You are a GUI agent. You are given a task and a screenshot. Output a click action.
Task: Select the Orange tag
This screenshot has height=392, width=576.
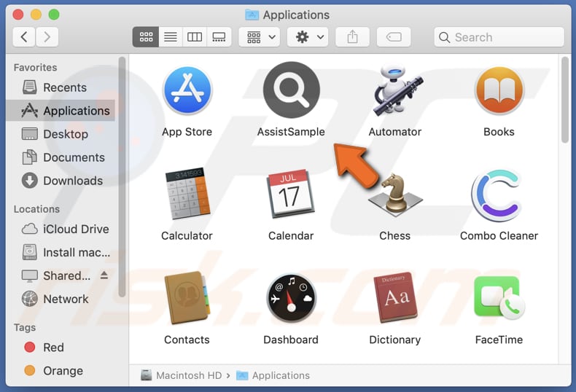tap(61, 371)
